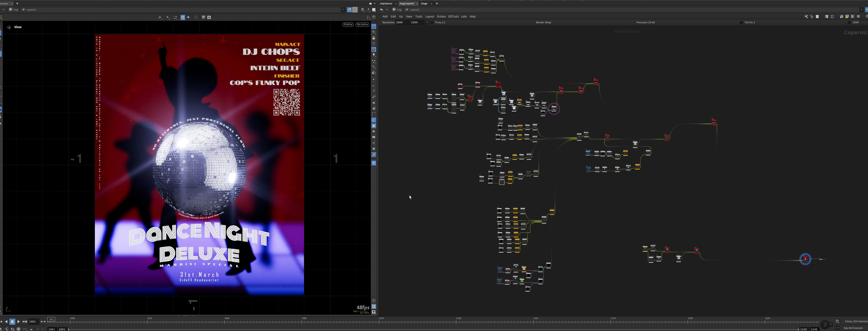This screenshot has width=868, height=331.
Task: Switch to the /stage tab
Action: tap(424, 3)
